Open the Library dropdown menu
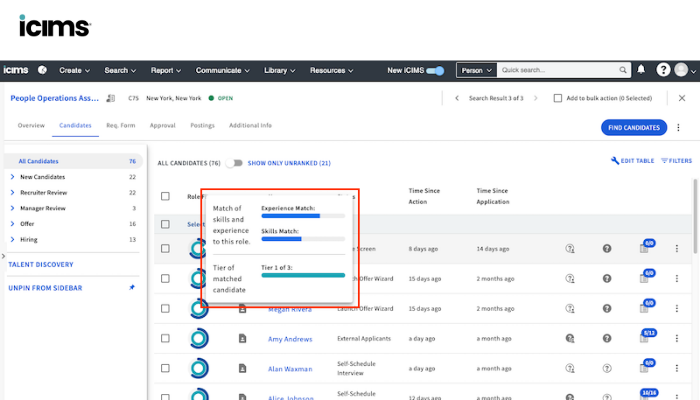Viewport: 700px width, 400px height. pos(279,71)
